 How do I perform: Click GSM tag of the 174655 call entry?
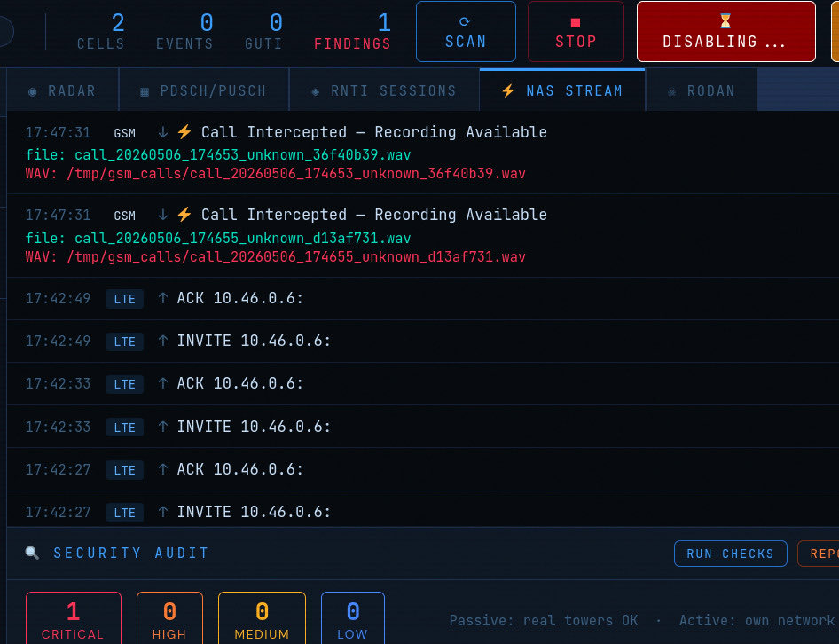125,216
